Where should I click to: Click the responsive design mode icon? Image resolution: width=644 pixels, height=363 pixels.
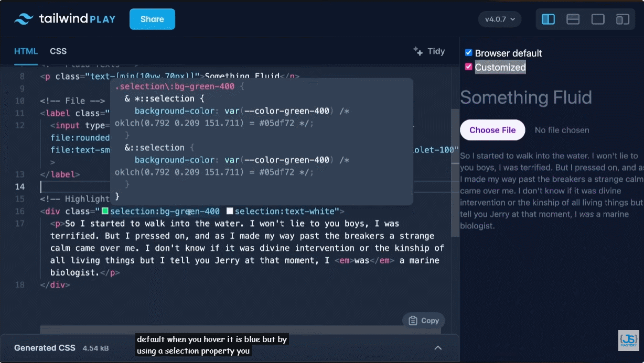622,19
